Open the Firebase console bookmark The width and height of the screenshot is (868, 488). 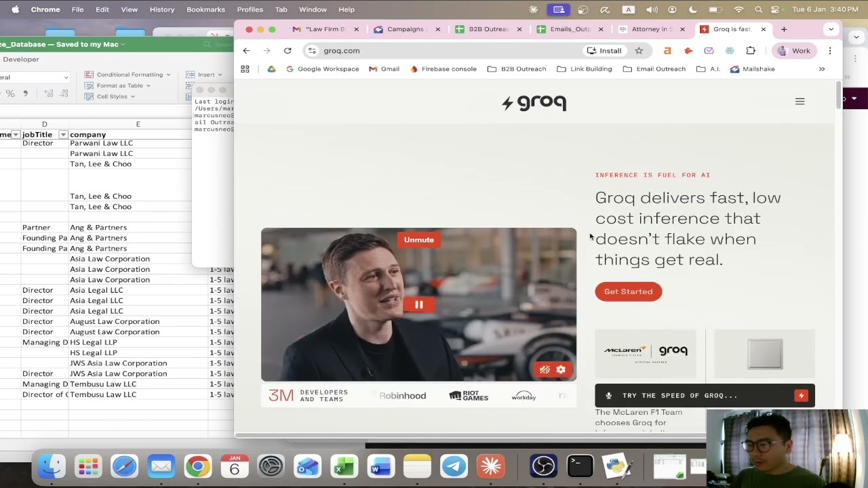coord(443,68)
